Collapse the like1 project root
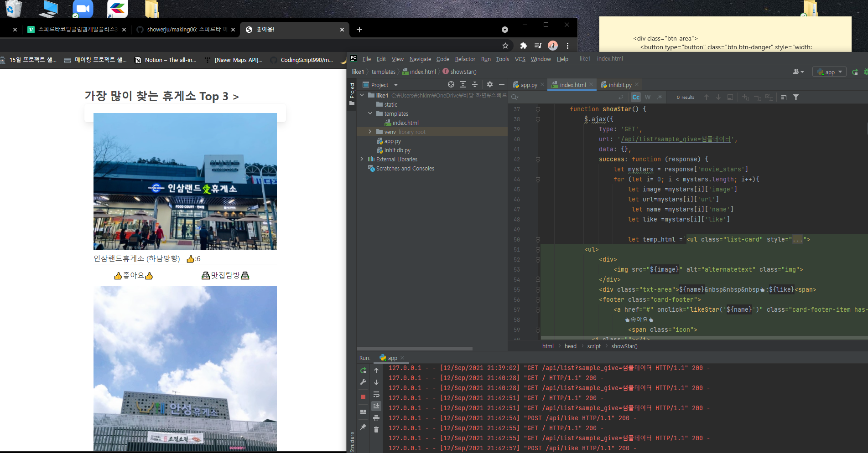The image size is (868, 453). [362, 95]
